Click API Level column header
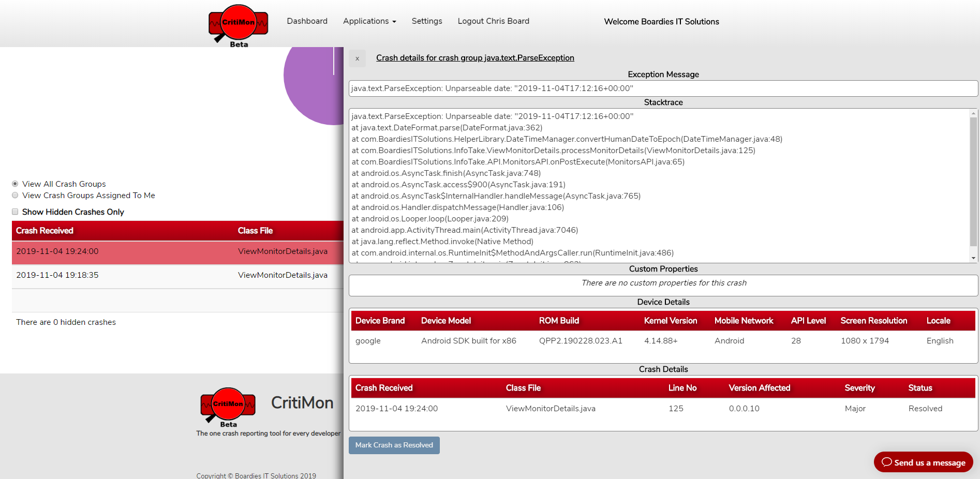 point(809,321)
